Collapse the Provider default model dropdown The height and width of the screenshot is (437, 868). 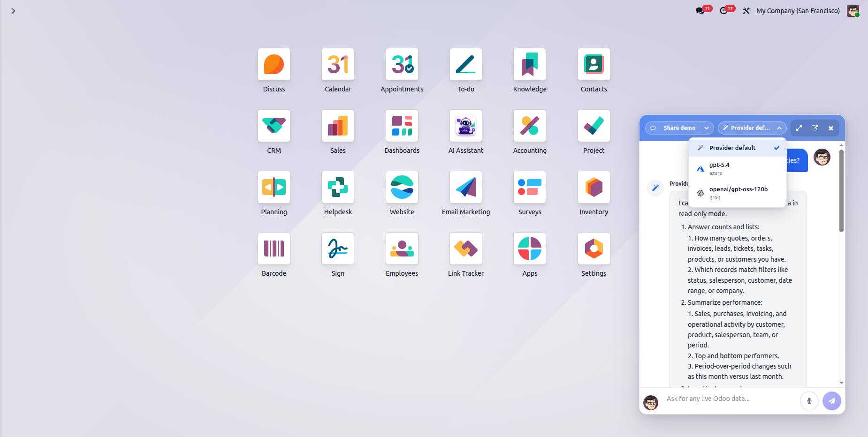(752, 128)
